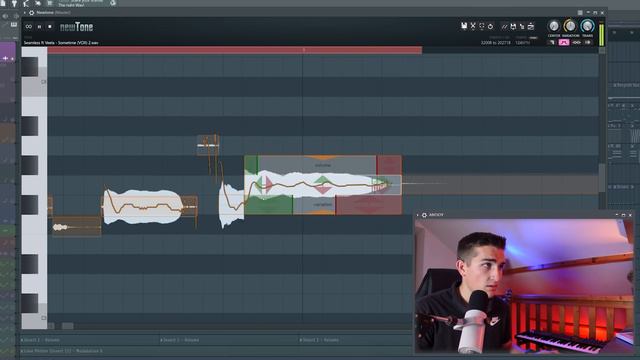Click the Center knob
Image resolution: width=640 pixels, height=360 pixels.
click(x=553, y=27)
